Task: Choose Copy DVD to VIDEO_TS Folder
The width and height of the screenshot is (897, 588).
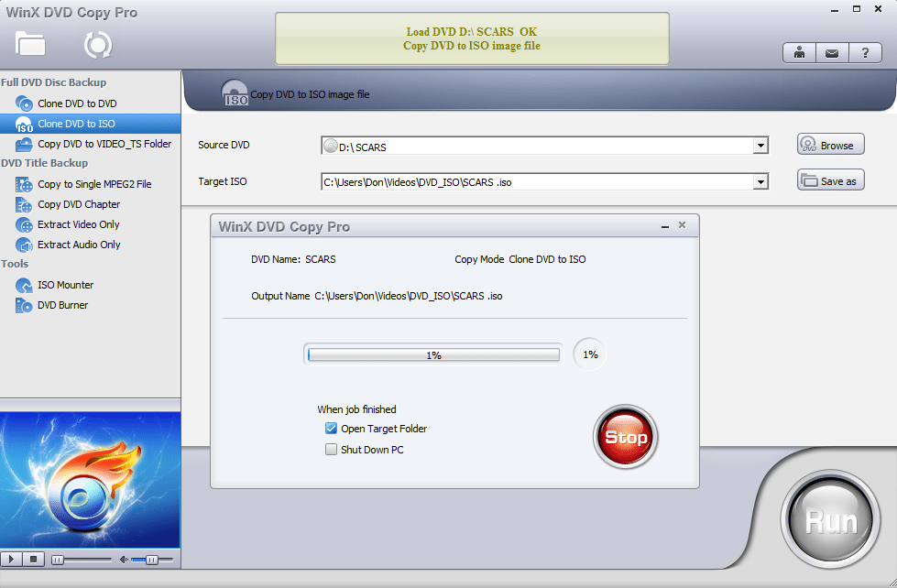Action: [104, 144]
